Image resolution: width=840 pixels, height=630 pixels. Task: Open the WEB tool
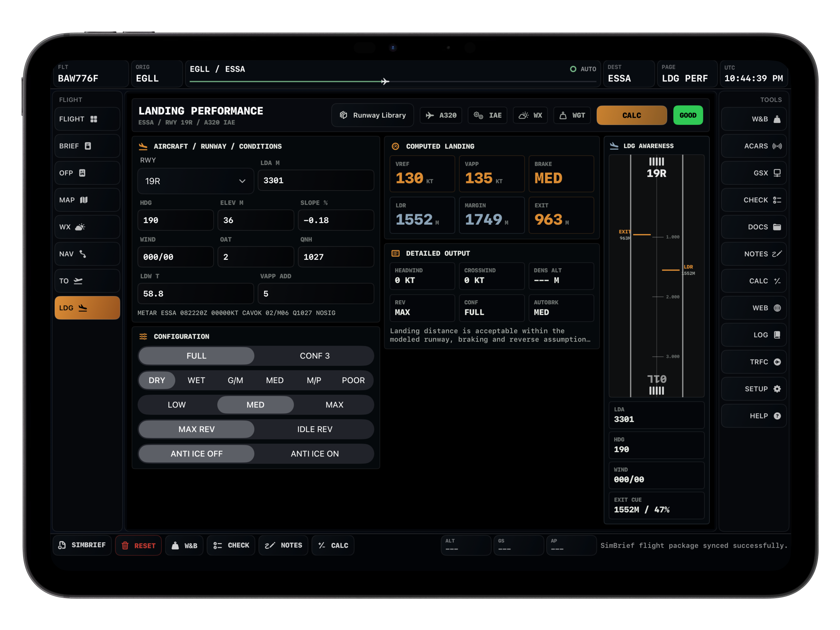[x=754, y=308]
